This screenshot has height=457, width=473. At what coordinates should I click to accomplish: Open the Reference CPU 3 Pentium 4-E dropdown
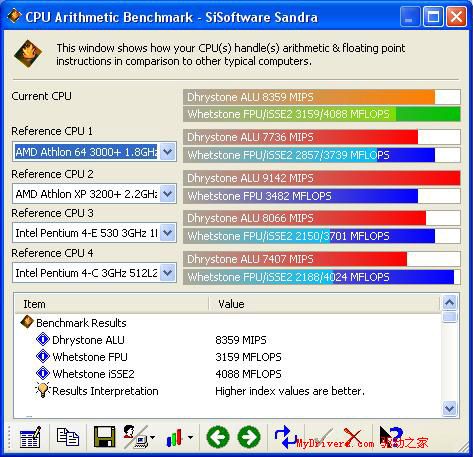click(x=168, y=233)
